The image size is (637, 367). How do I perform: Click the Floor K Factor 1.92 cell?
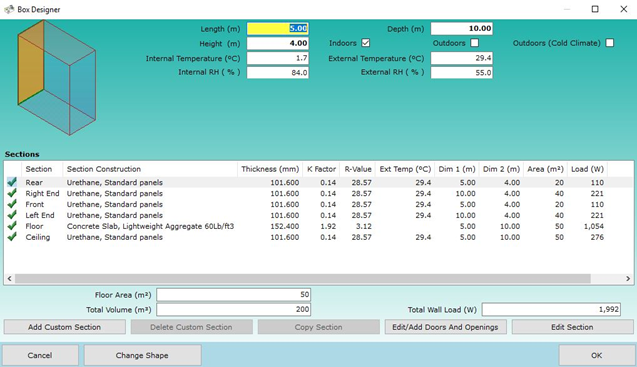click(328, 226)
